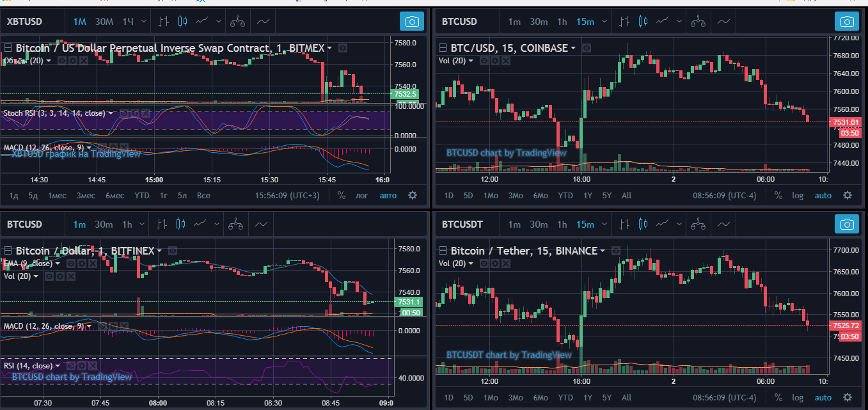Open chart settings gear on COINBASE chart
Screen dimensions: 868x410
point(847,195)
